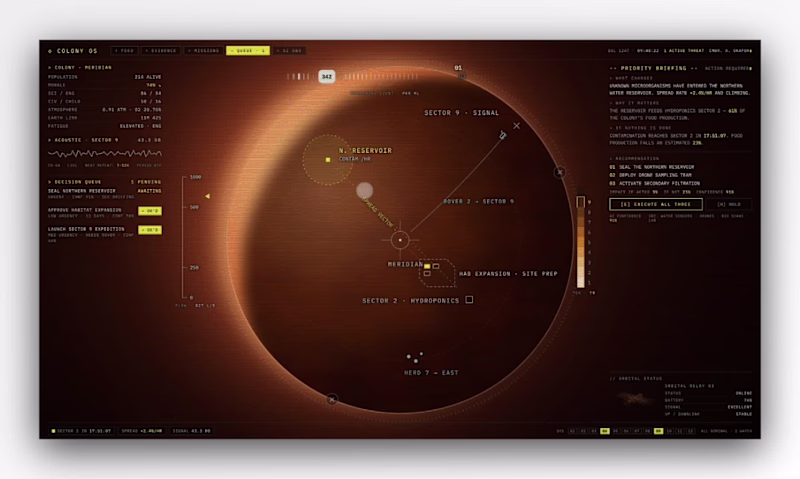Click the X marker on planet's lower-left edge
This screenshot has height=479, width=800.
[x=332, y=399]
